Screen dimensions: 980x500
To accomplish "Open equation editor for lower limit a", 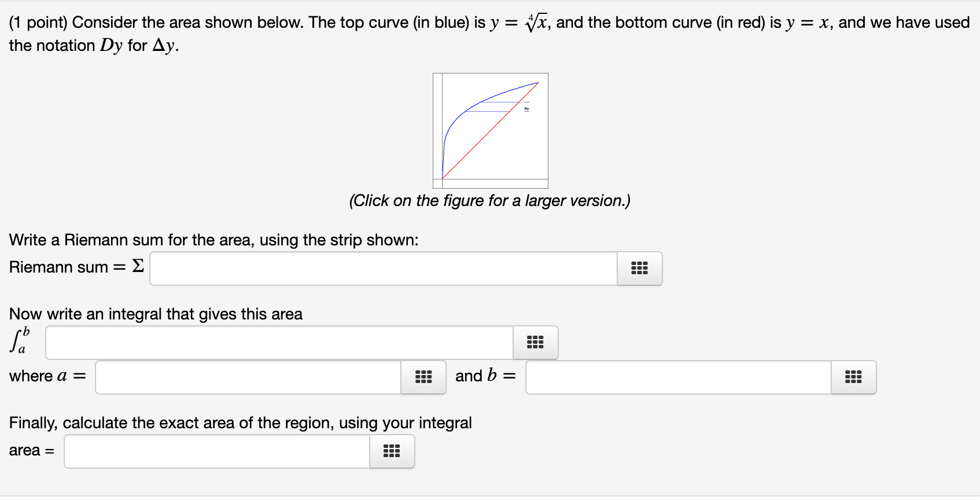I will (423, 377).
